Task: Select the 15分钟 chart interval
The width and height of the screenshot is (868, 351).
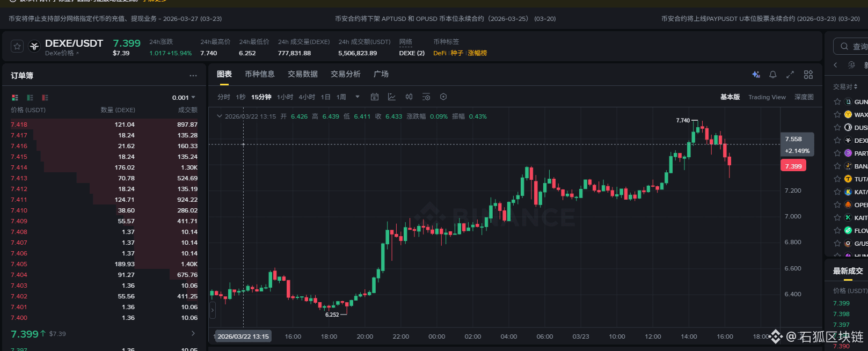Action: point(261,97)
